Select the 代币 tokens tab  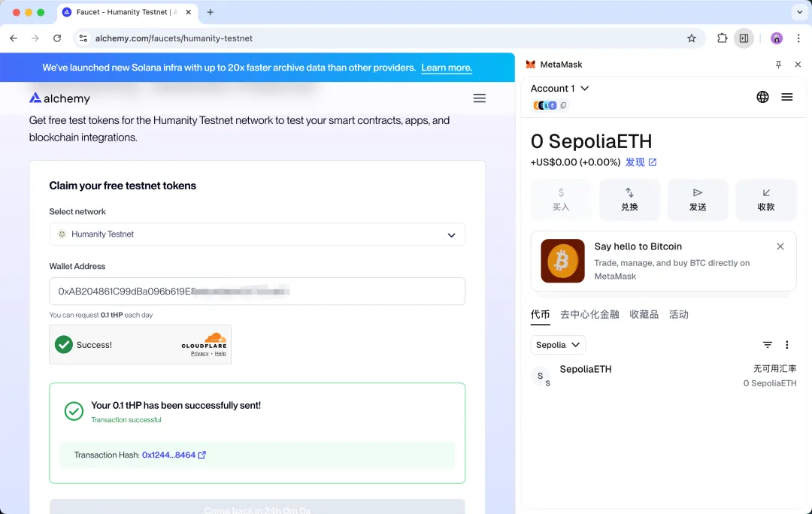click(x=540, y=315)
